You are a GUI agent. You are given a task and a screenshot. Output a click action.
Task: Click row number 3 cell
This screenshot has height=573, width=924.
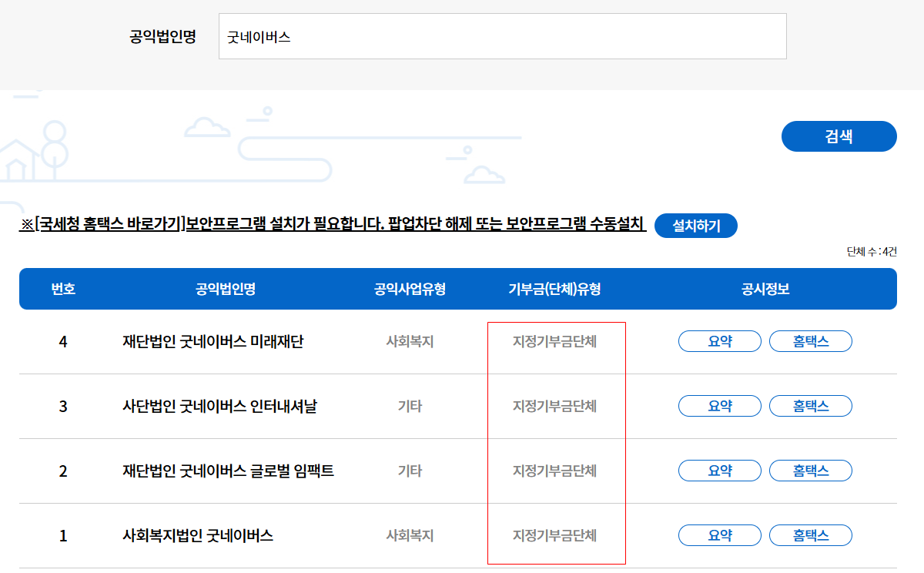63,406
